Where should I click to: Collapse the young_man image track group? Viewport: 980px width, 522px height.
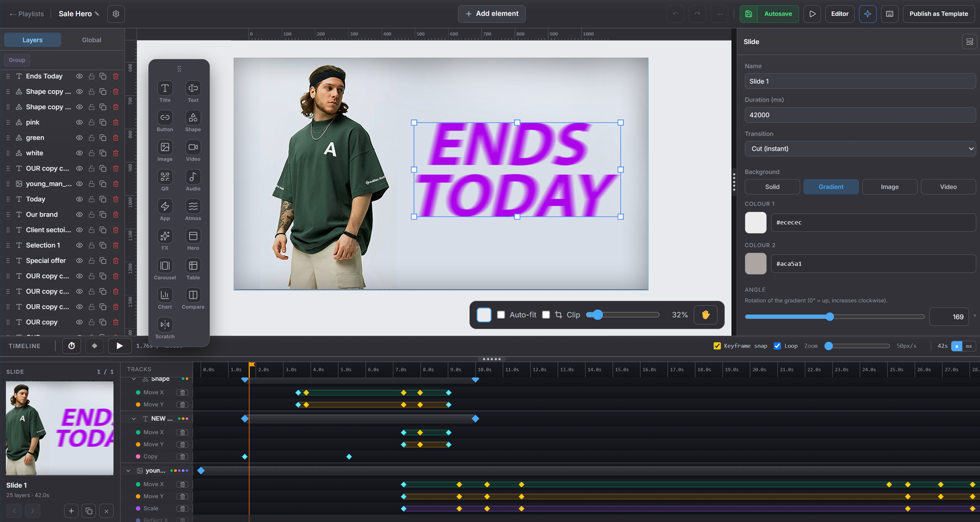128,471
